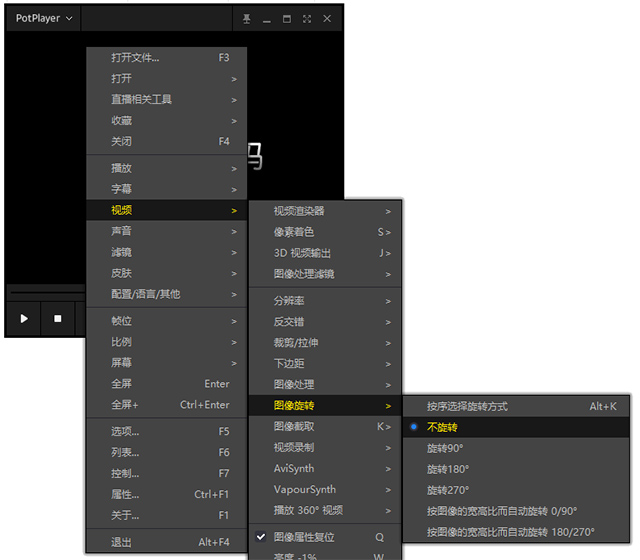
Task: Click 按序选择旋转方式 entry
Action: tap(516, 406)
